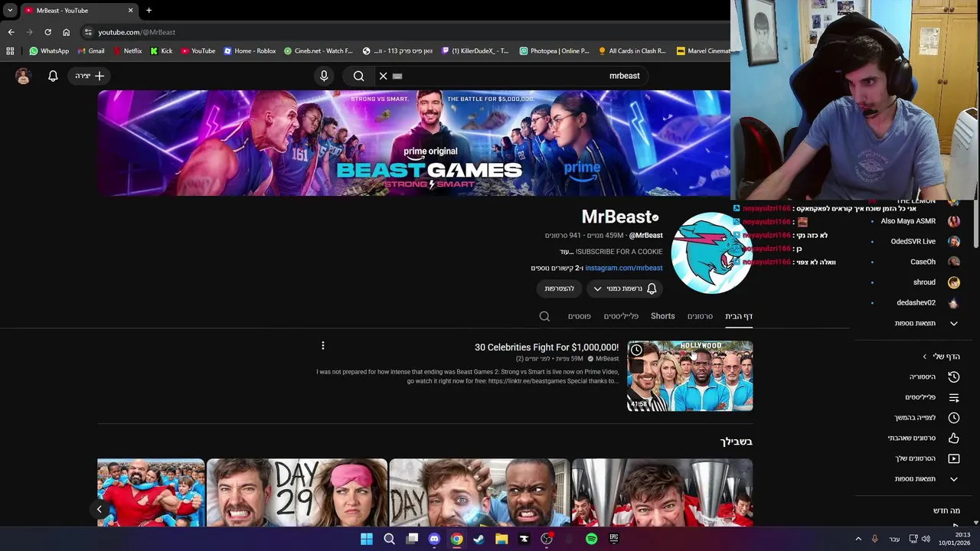
Task: Click the YouTube notifications bell in header
Action: [53, 76]
